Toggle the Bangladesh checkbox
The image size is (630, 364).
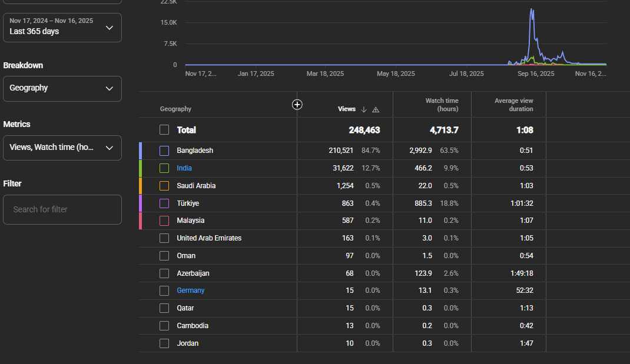pos(164,151)
